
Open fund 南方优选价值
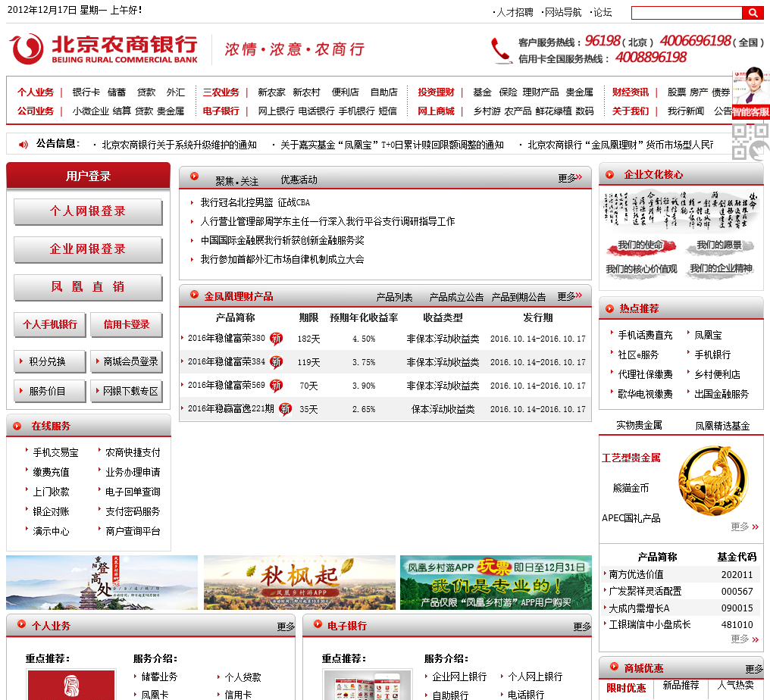[636, 574]
